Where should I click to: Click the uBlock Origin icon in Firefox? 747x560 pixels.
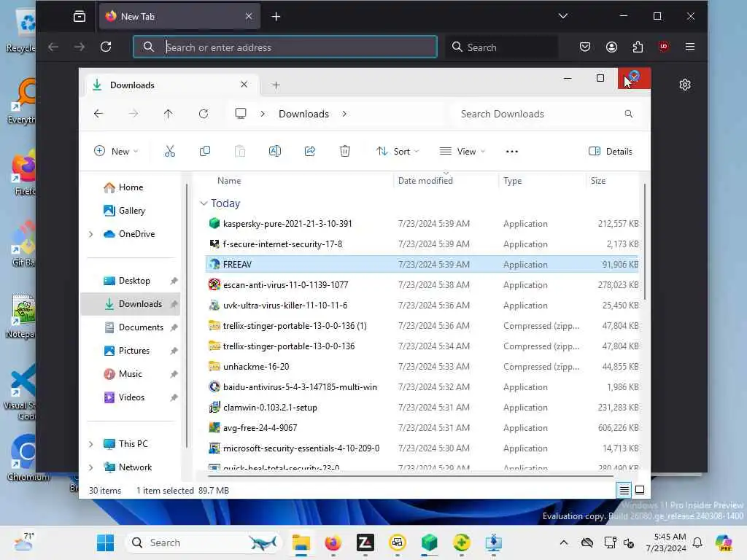point(664,47)
